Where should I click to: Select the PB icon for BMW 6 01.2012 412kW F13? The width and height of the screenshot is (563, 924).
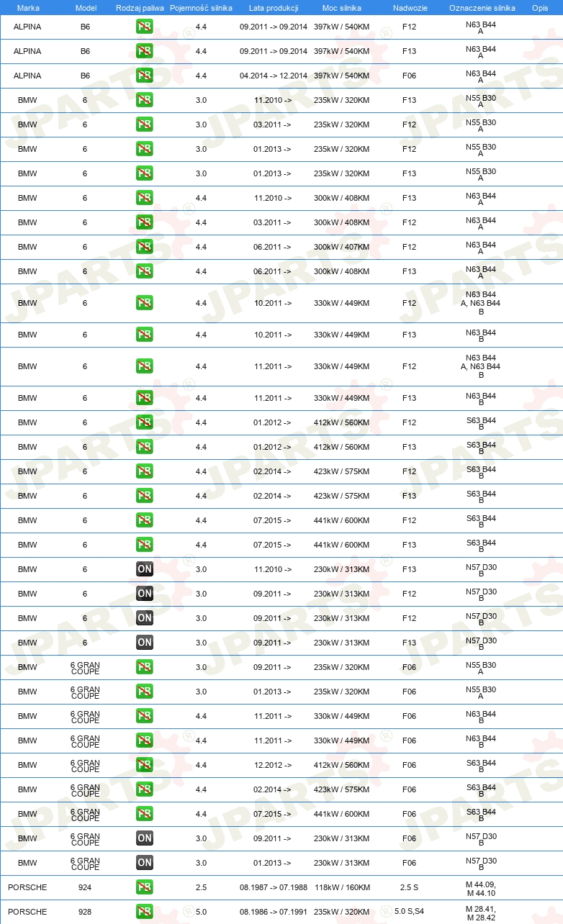pos(145,448)
